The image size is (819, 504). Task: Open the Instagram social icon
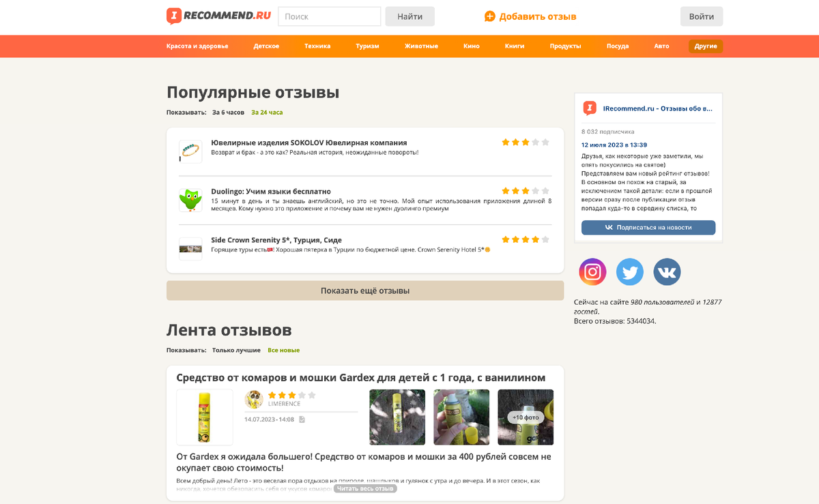tap(592, 271)
